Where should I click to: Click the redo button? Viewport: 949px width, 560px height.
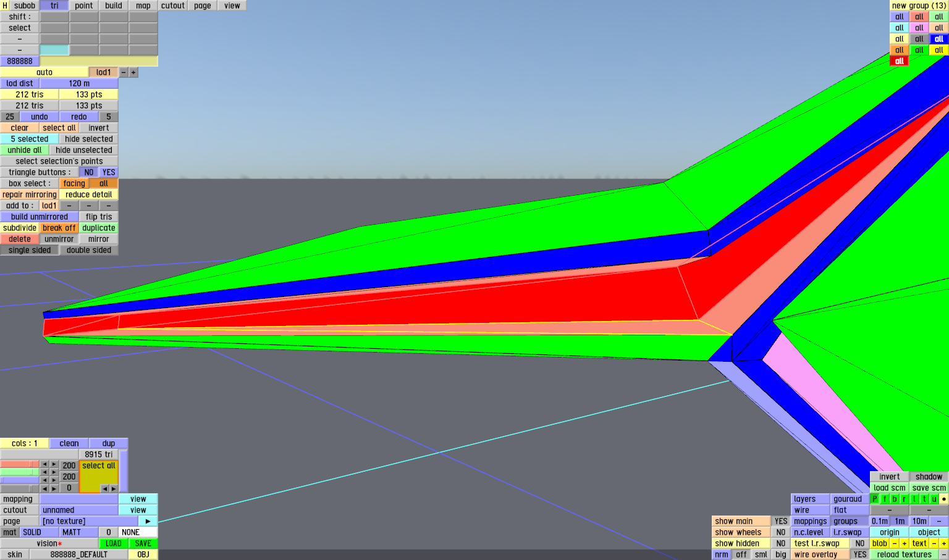tap(79, 117)
